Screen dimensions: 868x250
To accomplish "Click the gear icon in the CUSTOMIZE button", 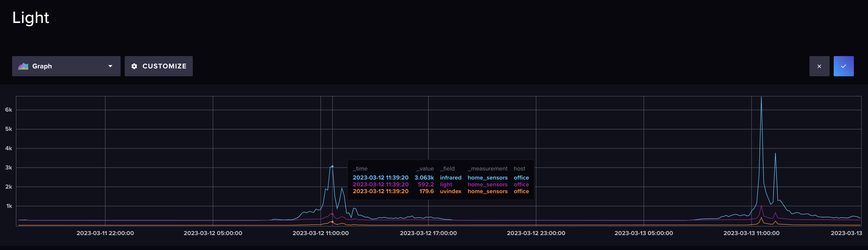I will point(134,66).
